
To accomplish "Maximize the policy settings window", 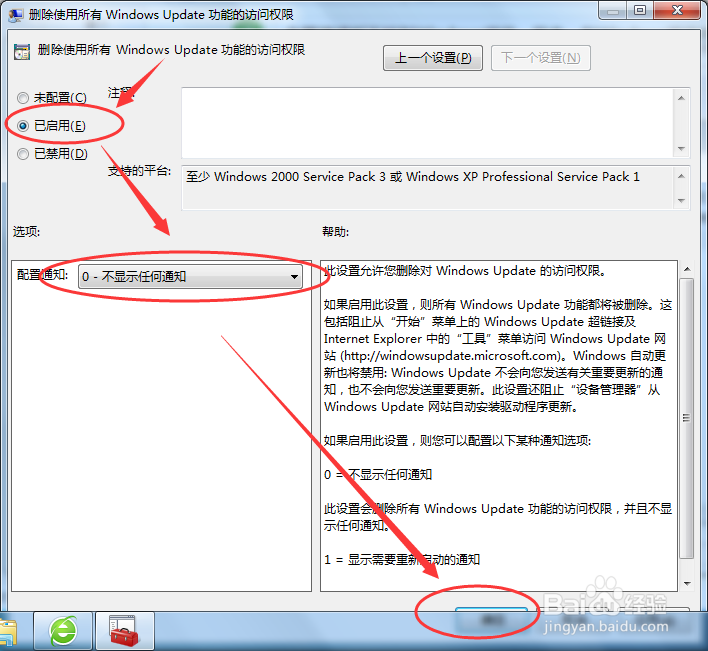I will [x=639, y=10].
